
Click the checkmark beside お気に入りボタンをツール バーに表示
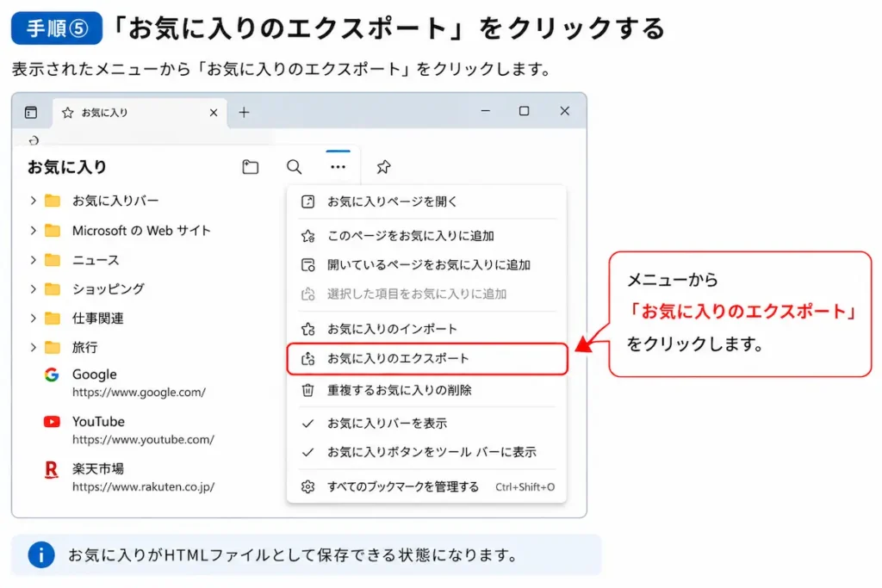point(307,452)
